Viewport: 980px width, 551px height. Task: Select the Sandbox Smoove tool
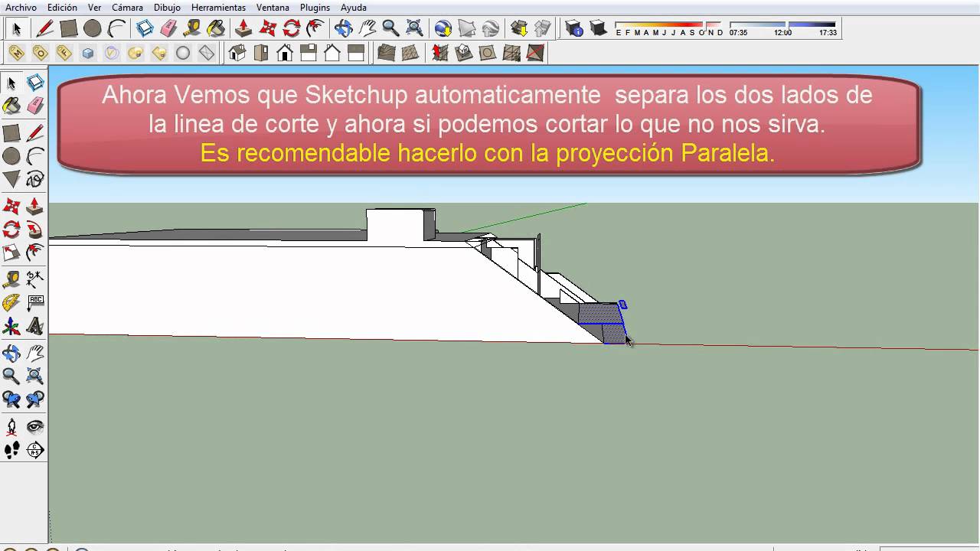(440, 53)
